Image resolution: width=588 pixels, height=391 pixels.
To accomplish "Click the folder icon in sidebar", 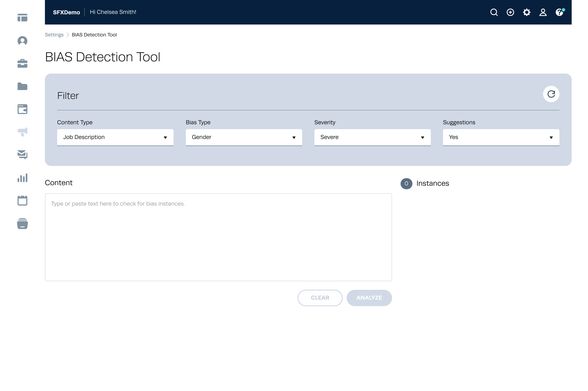I will click(22, 86).
